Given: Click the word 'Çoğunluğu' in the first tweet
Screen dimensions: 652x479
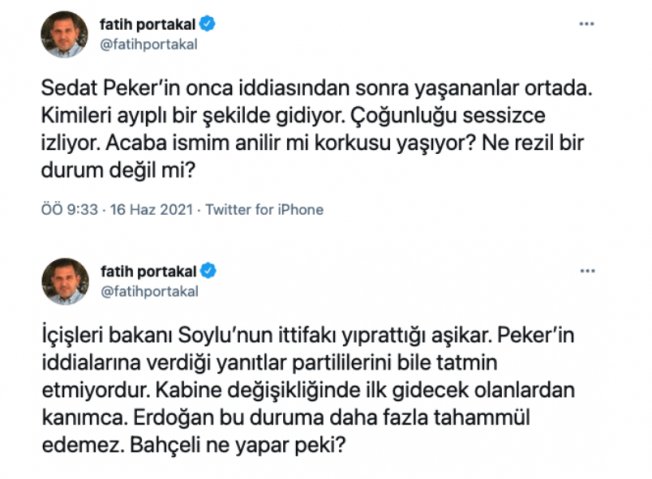Looking at the screenshot, I should coord(404,116).
